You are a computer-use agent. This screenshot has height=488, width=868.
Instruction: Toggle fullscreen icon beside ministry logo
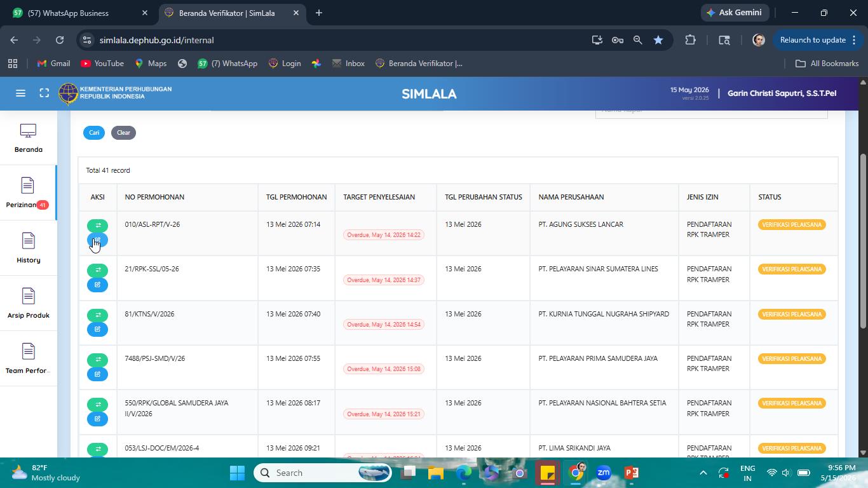pos(44,93)
